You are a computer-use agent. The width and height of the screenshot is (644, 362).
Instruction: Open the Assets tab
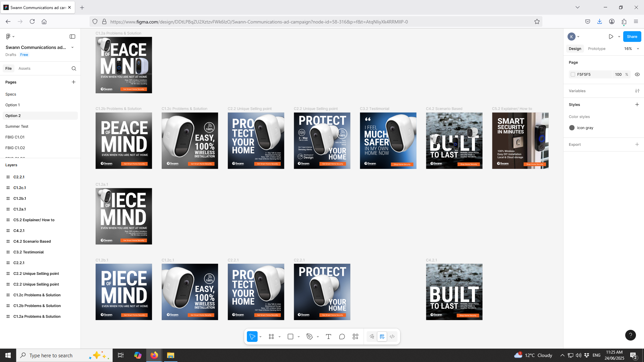click(24, 68)
